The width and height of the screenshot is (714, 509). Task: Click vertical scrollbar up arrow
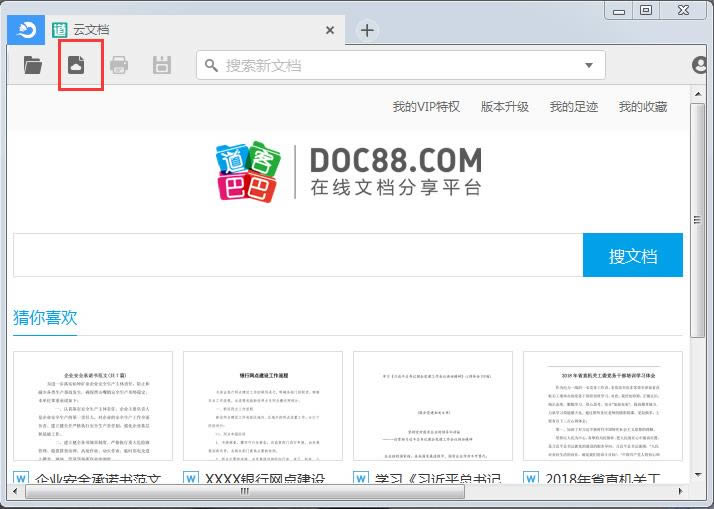[698, 94]
